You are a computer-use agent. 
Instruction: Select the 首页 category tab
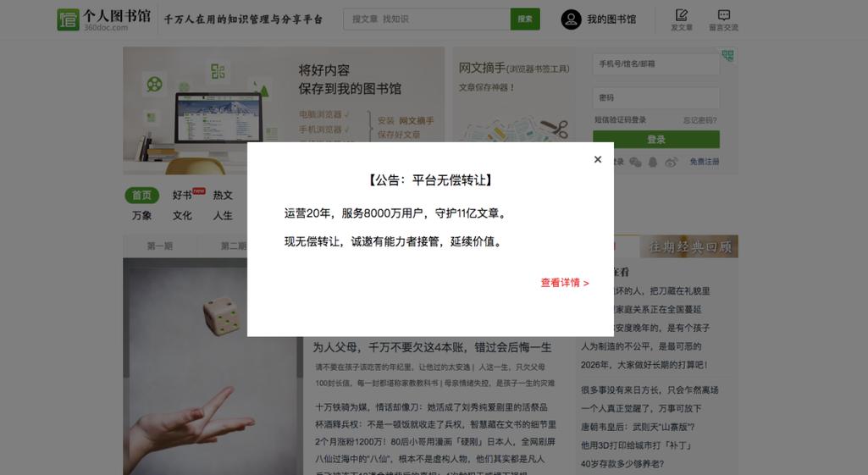141,195
